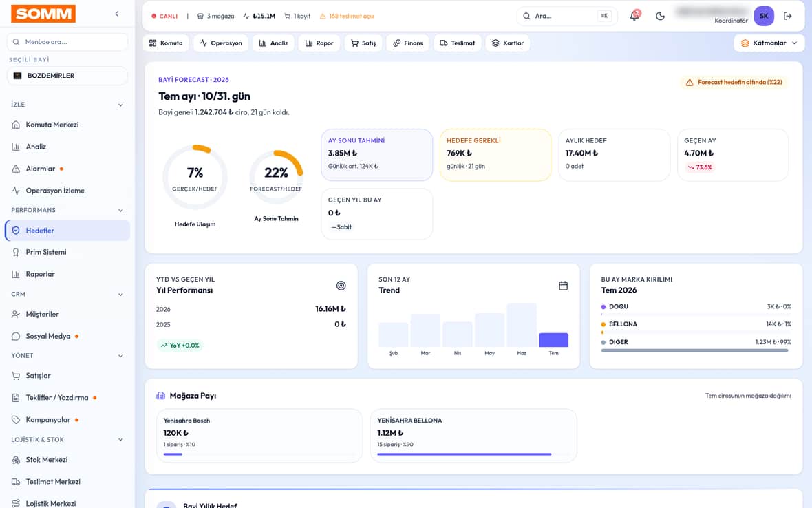The height and width of the screenshot is (508, 812).
Task: Collapse the sidebar using the chevron arrow
Action: point(117,14)
